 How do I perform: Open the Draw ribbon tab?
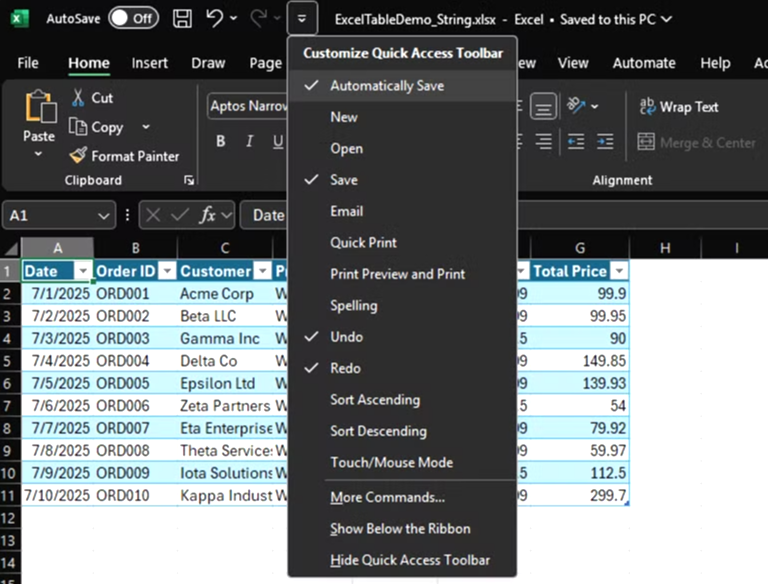point(208,63)
